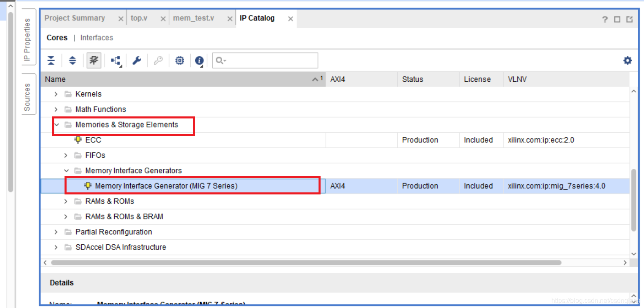Select the Partial Reconfiguration tree row
Image resolution: width=644 pixels, height=308 pixels.
coord(335,232)
